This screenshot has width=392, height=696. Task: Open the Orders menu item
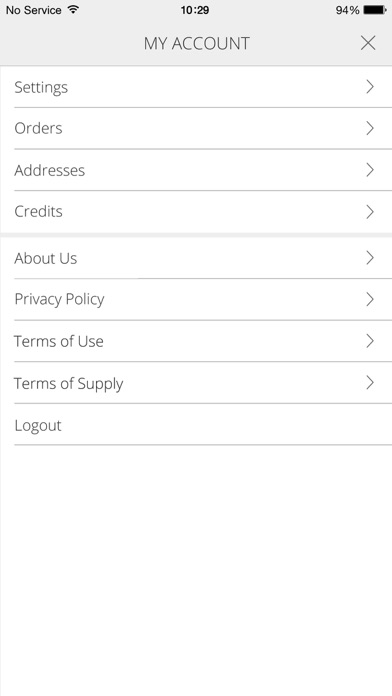[196, 128]
